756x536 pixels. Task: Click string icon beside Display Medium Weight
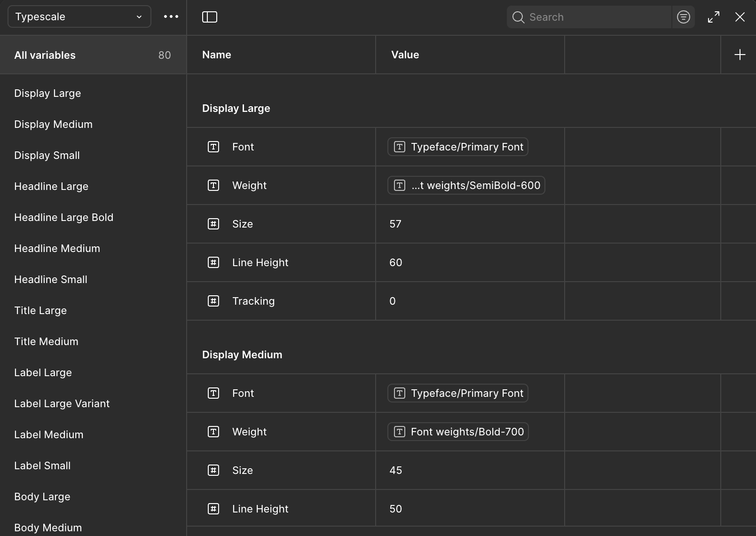213,432
